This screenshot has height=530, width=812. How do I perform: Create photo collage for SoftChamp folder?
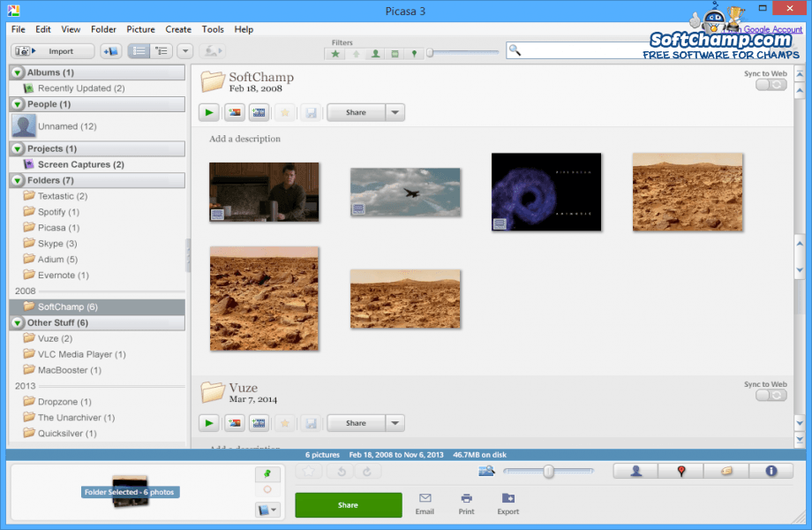coord(235,112)
